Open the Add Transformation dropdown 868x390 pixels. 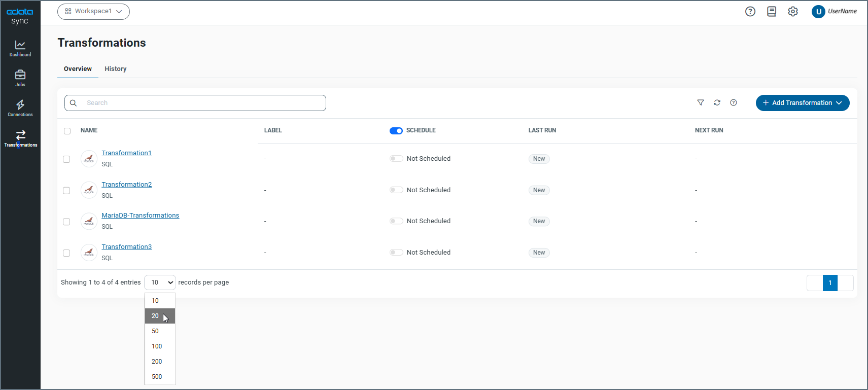tap(802, 103)
